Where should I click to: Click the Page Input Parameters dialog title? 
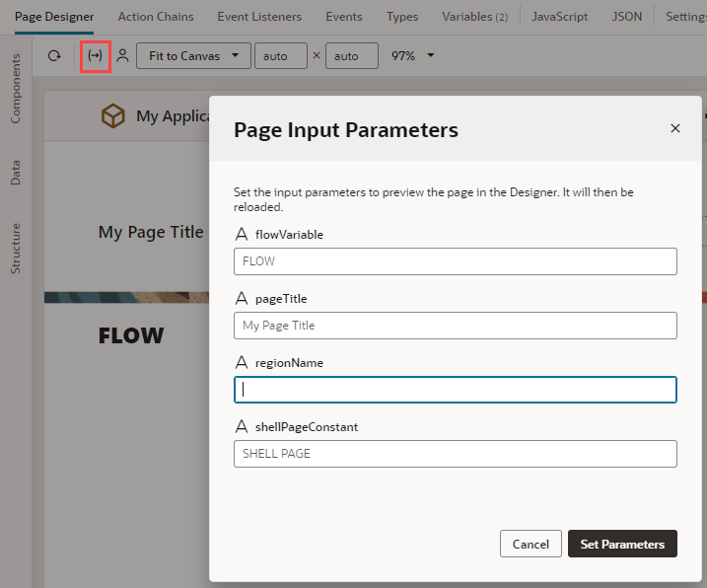[x=346, y=130]
